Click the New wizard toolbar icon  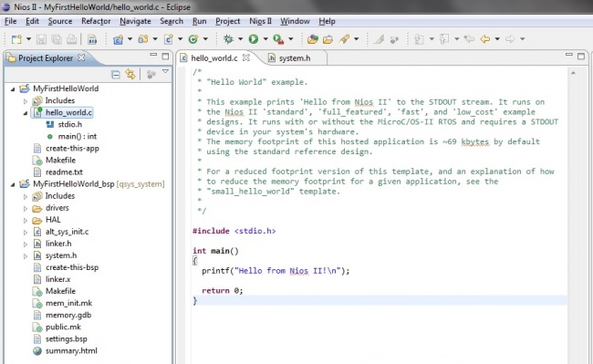tap(16, 39)
